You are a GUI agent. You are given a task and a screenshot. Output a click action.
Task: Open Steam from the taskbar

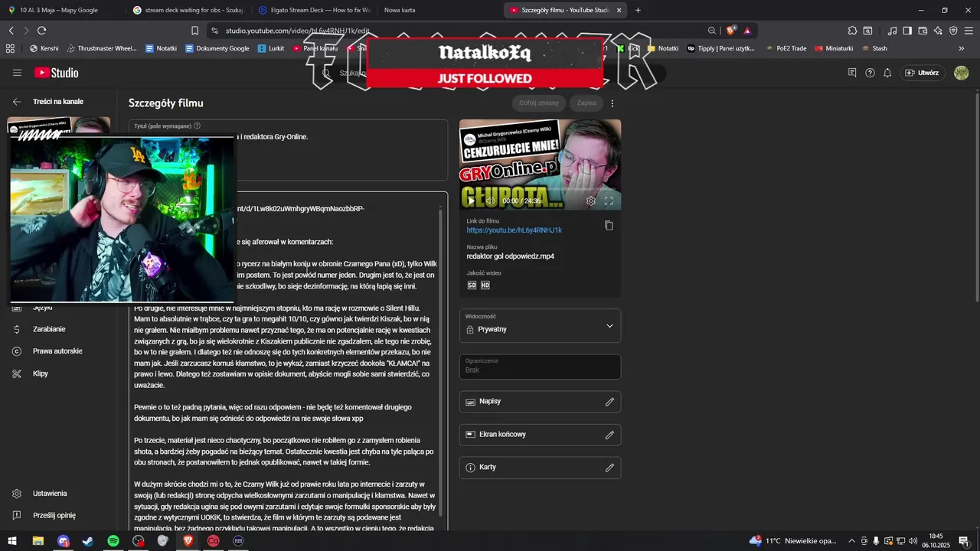88,541
